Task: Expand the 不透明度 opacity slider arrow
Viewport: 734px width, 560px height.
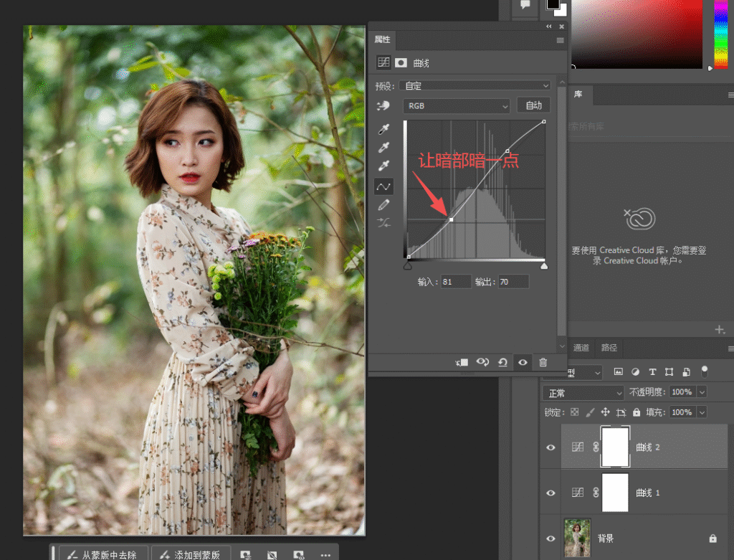Action: [x=702, y=392]
